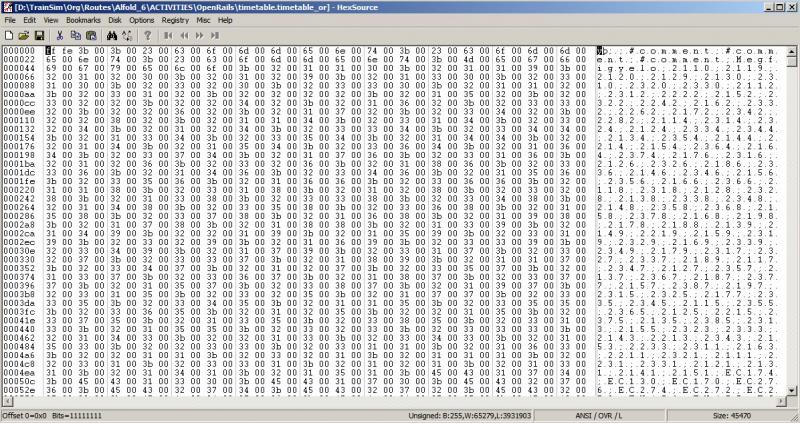
Task: Click the HexSource app icon in title bar
Action: click(8, 7)
